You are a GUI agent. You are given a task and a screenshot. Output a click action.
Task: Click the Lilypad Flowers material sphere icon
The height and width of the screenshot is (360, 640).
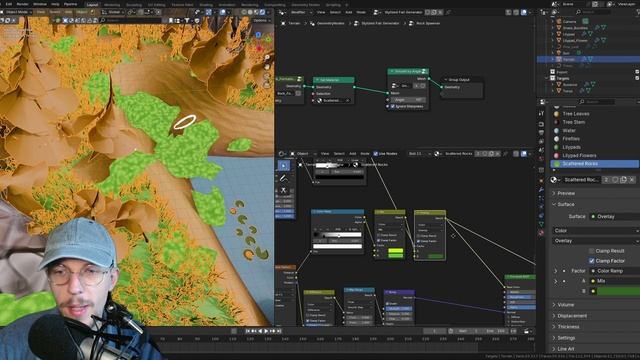pos(556,156)
